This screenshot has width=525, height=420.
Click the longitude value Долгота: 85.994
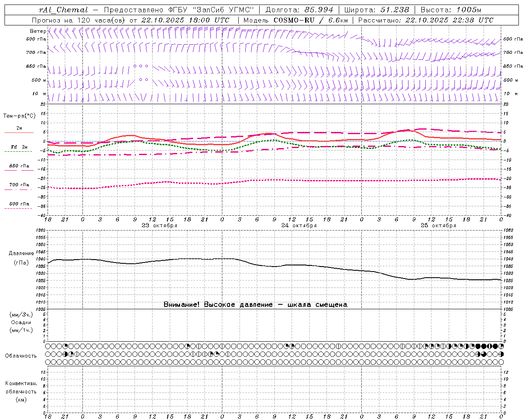coord(299,10)
